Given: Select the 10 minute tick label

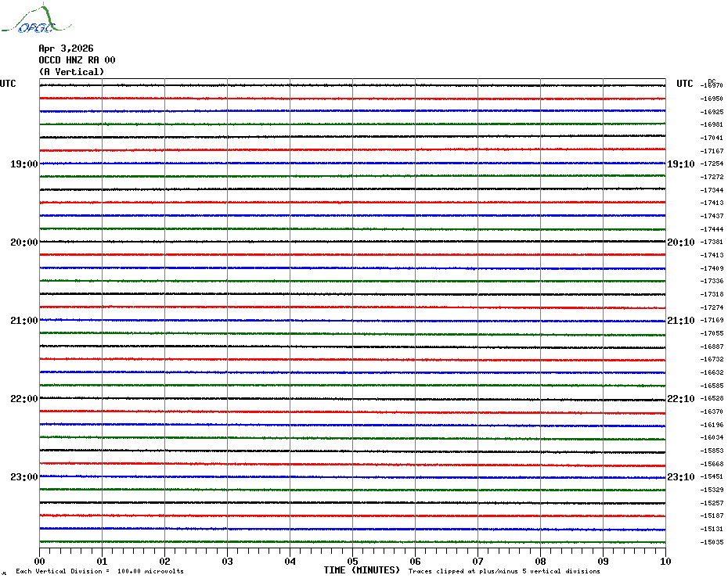Looking at the screenshot, I should coord(665,561).
